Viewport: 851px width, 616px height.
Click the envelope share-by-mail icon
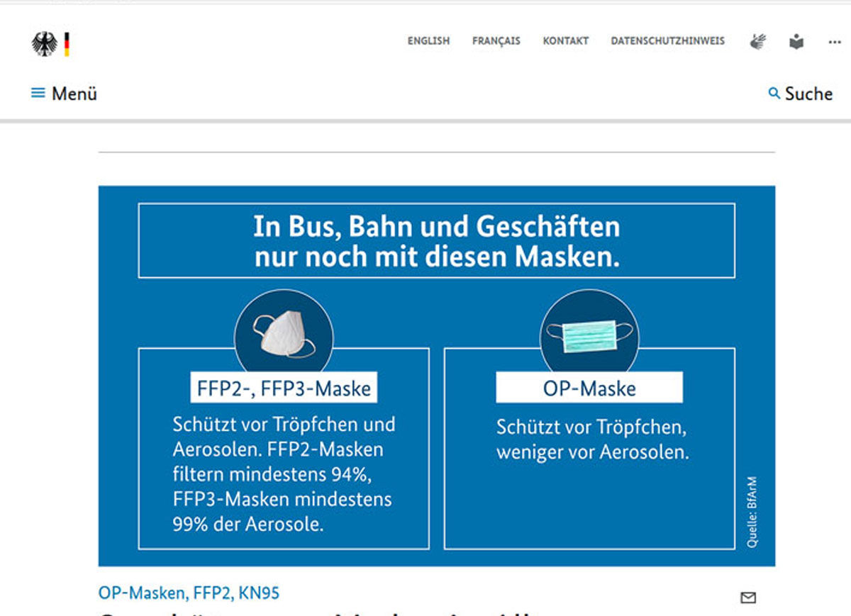[x=747, y=598]
